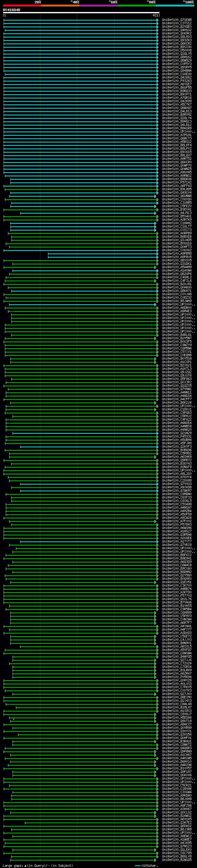
Task: Select hit label UniRef100_O50008
Action: 177,50
